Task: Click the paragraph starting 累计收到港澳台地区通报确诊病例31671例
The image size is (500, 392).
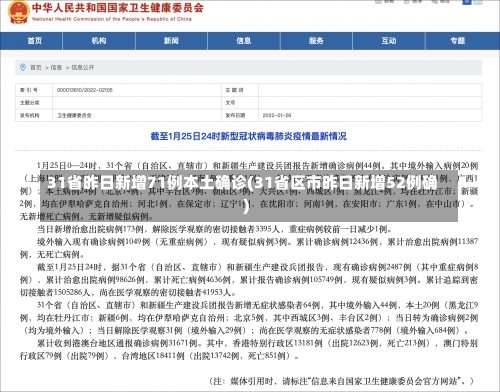Action: coord(249,349)
